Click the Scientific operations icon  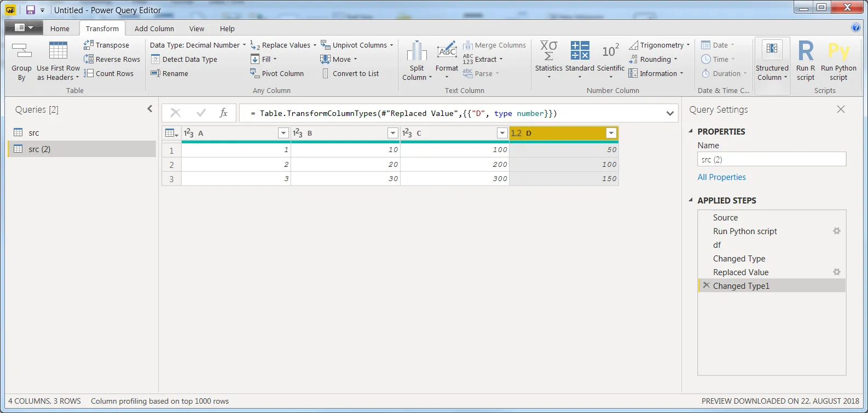pos(611,51)
